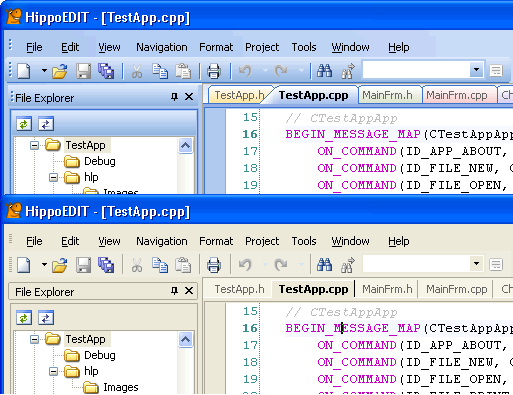The width and height of the screenshot is (513, 395).
Task: Click refresh icon in bottom File Explorer
Action: pyautogui.click(x=24, y=318)
